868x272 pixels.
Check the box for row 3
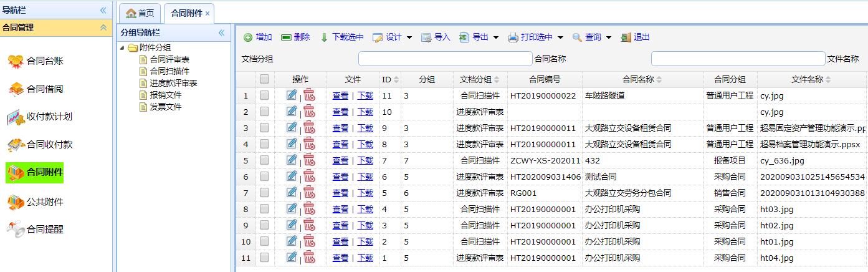[x=265, y=128]
